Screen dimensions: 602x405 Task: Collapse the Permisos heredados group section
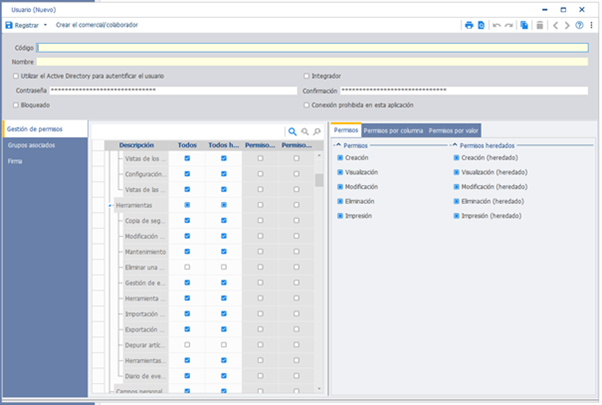pyautogui.click(x=455, y=145)
